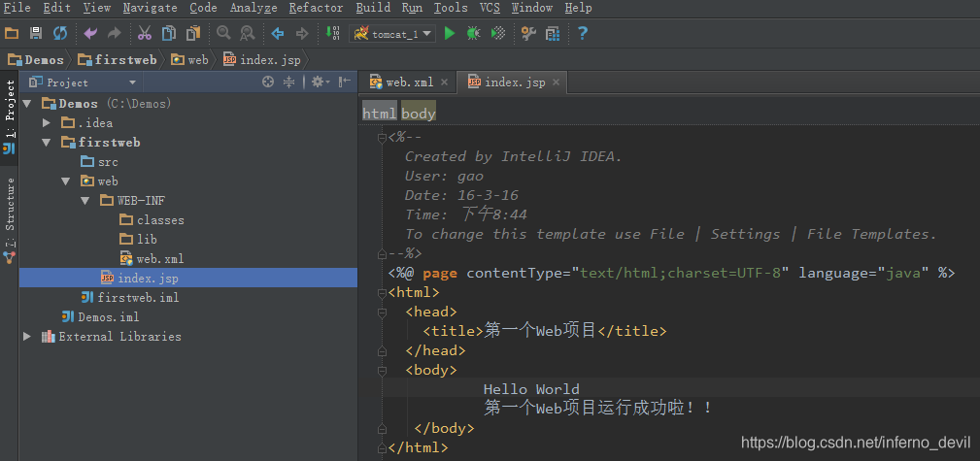Toggle the 1: Project tool window tab
The image size is (980, 461).
pyautogui.click(x=10, y=116)
